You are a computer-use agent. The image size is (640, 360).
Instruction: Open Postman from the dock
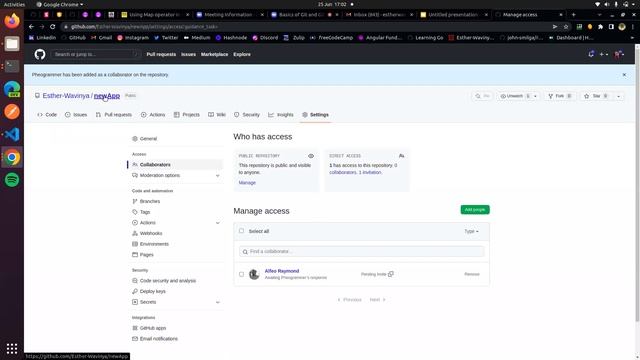pyautogui.click(x=12, y=111)
